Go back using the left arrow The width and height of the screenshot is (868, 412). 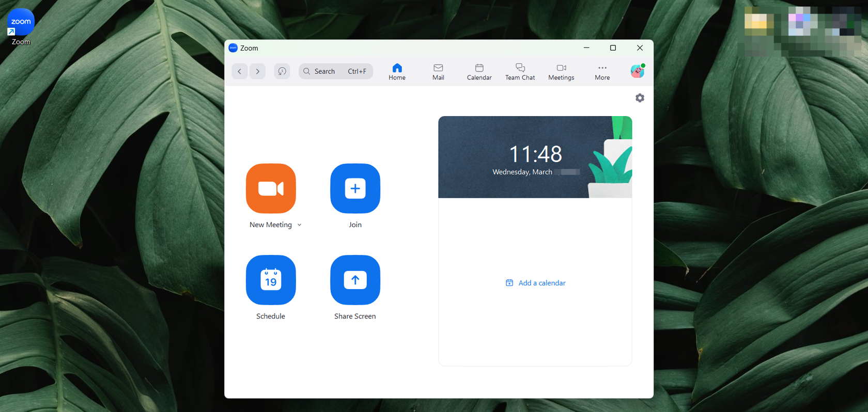coord(240,71)
